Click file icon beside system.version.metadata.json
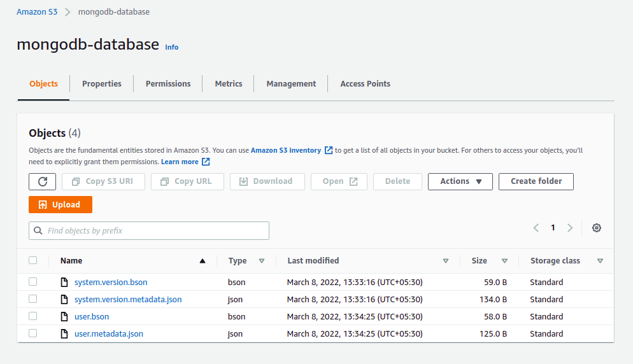This screenshot has height=364, width=633. coord(64,300)
